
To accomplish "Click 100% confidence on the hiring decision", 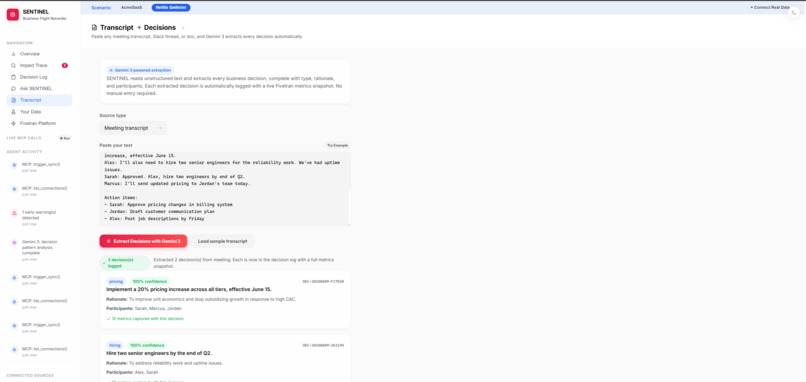I will click(148, 345).
